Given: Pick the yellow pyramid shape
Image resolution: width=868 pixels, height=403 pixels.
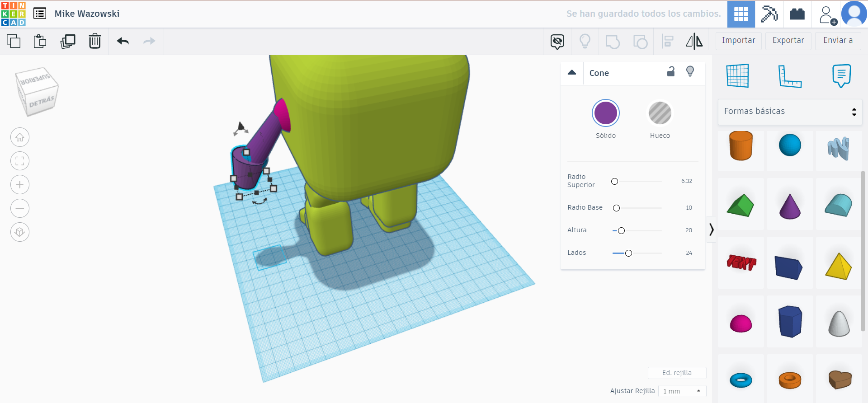Looking at the screenshot, I should tap(839, 266).
